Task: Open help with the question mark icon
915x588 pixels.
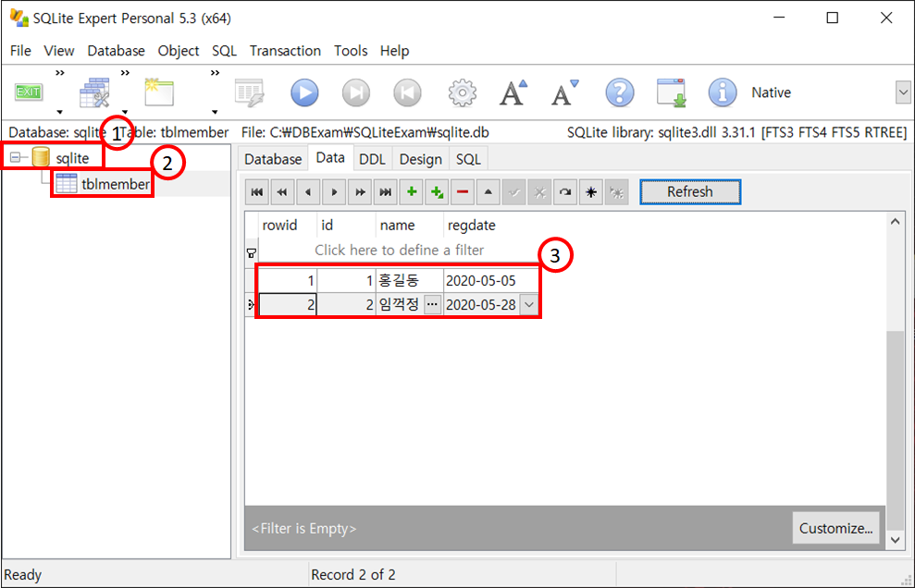Action: pos(620,92)
